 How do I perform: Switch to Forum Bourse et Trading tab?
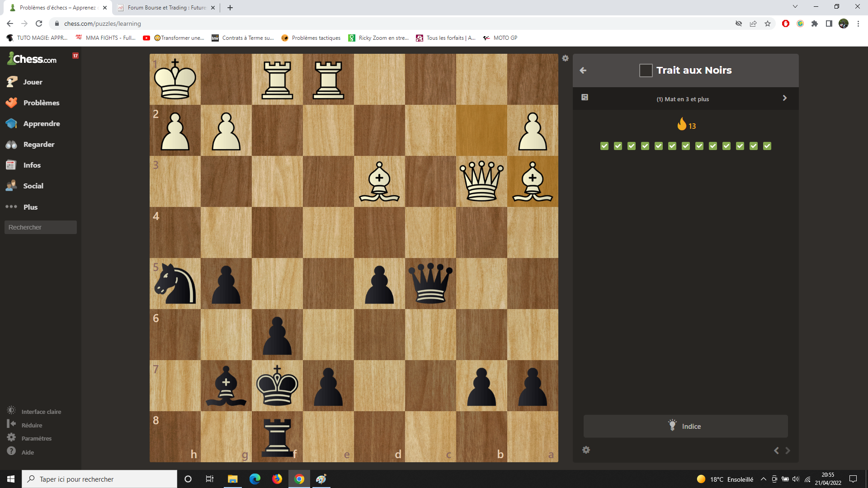166,8
